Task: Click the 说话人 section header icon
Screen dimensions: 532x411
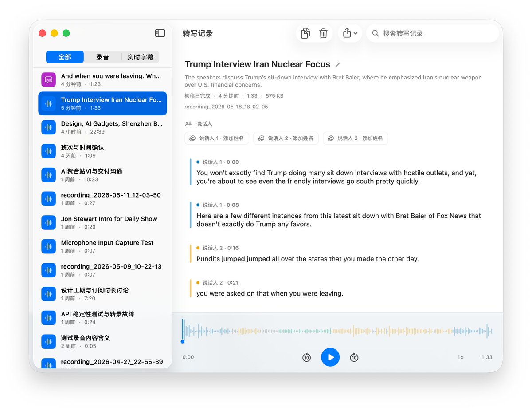Action: tap(189, 124)
